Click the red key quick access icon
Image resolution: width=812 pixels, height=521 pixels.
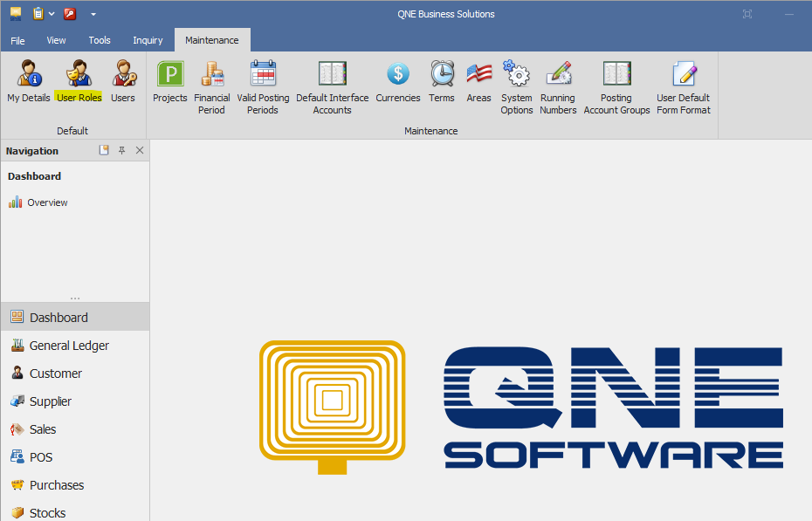pos(70,13)
